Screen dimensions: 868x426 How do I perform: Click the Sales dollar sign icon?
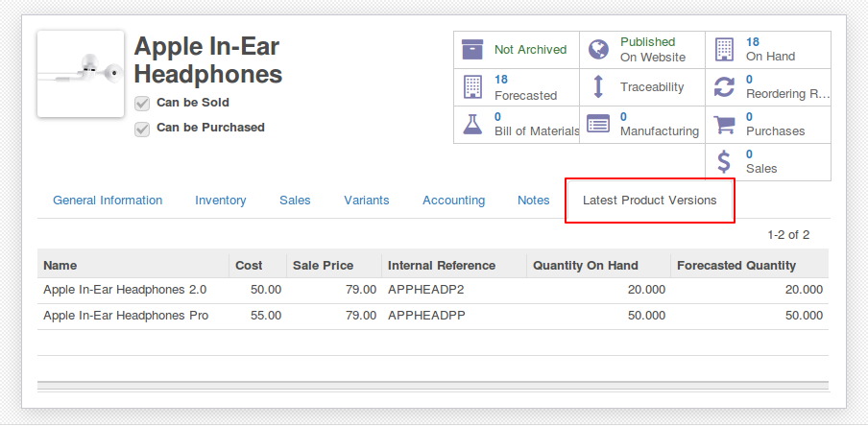click(x=724, y=161)
